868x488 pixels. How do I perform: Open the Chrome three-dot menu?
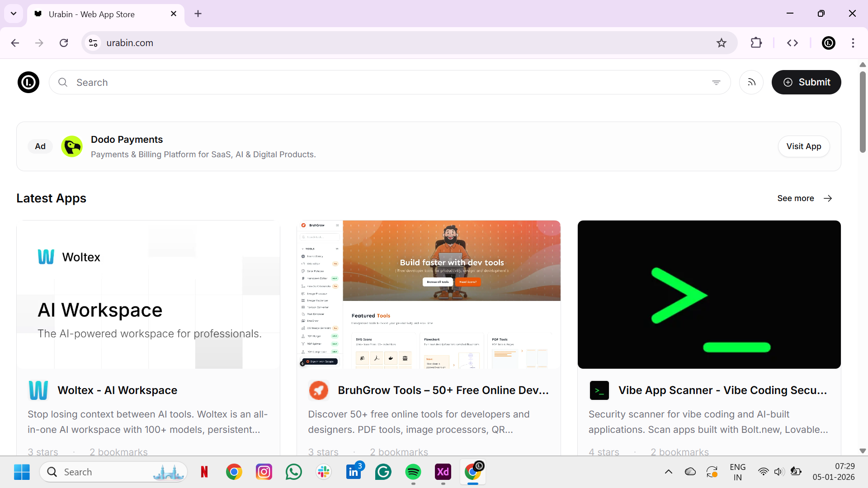click(x=853, y=43)
